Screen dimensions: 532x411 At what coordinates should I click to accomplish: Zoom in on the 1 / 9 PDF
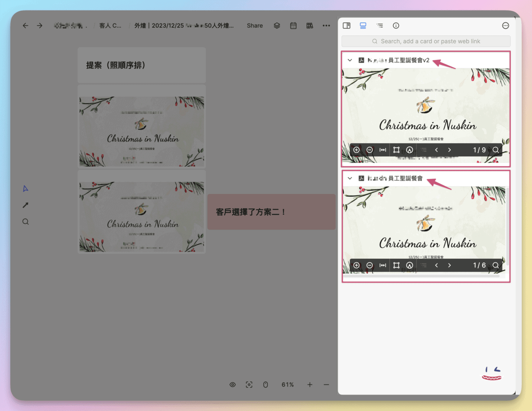click(356, 150)
